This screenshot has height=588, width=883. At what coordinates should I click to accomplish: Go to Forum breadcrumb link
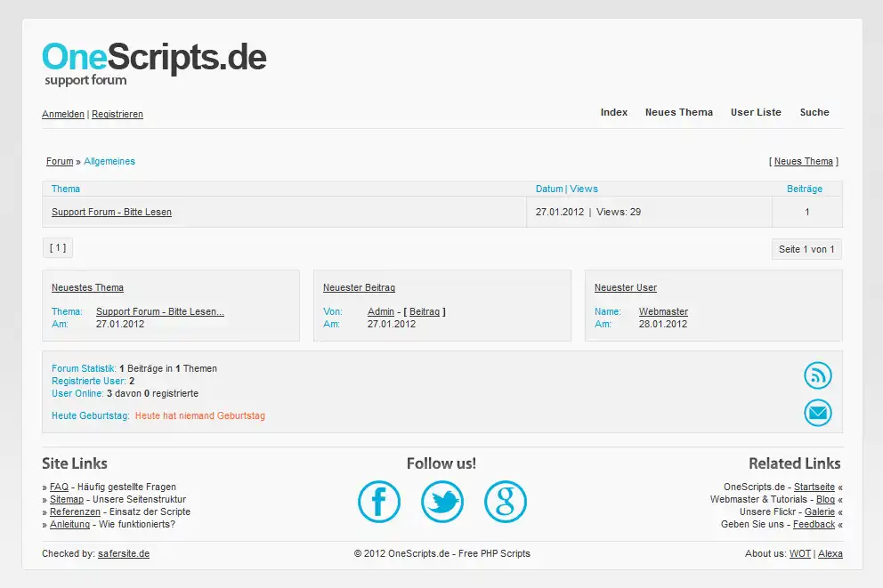[x=60, y=162]
